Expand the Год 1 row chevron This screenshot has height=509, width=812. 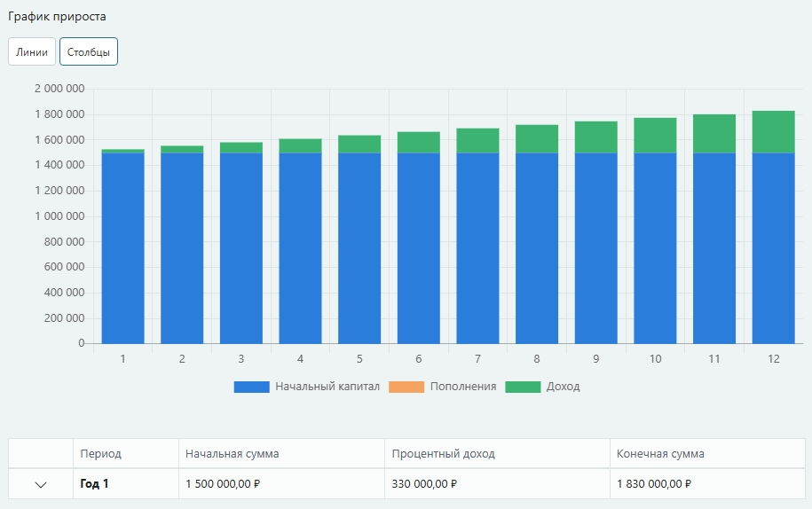coord(41,484)
